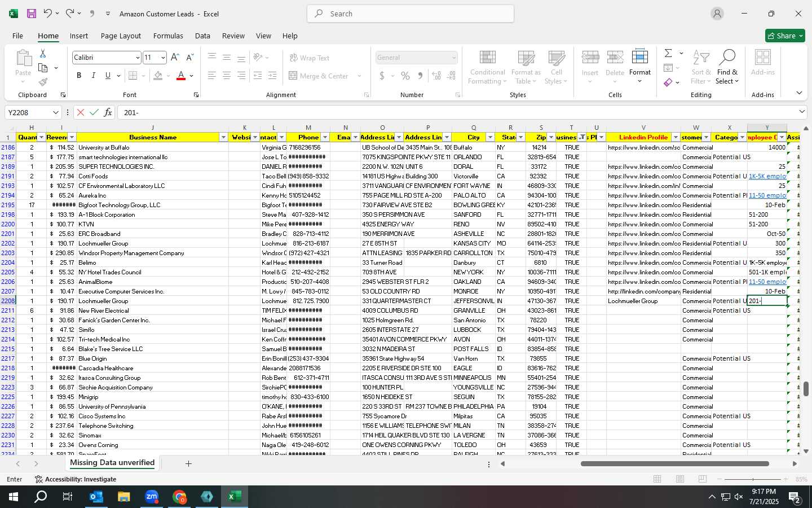
Task: Center text horizontally in cell
Action: pos(226,76)
